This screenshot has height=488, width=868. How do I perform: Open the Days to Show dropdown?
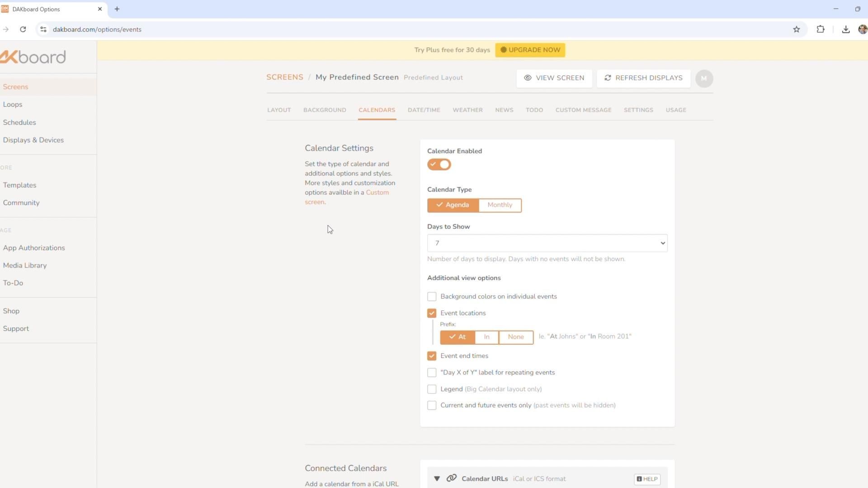click(x=547, y=243)
